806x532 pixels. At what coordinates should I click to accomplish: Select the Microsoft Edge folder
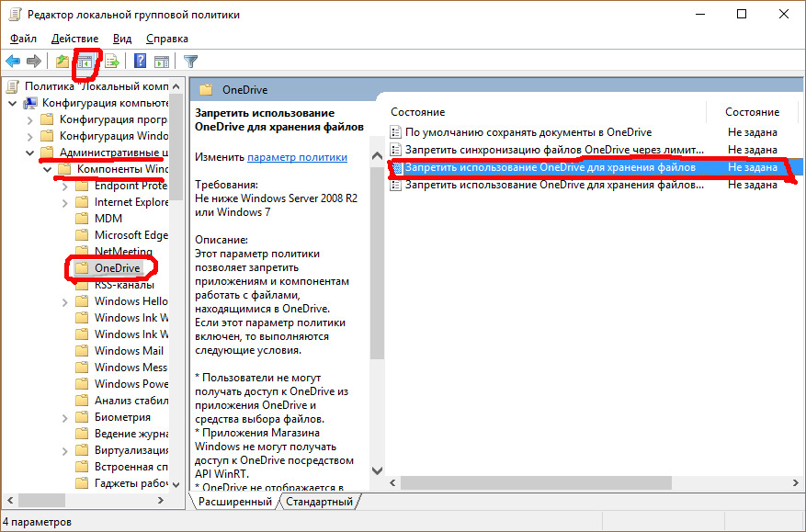(x=131, y=235)
